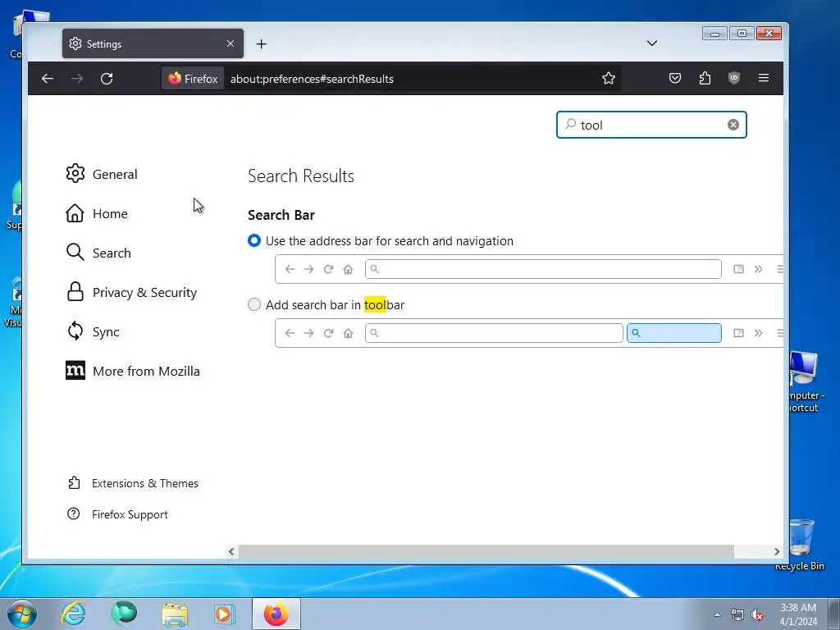Select Use the address bar for search radio
Screen dimensions: 840x630
[x=254, y=240]
